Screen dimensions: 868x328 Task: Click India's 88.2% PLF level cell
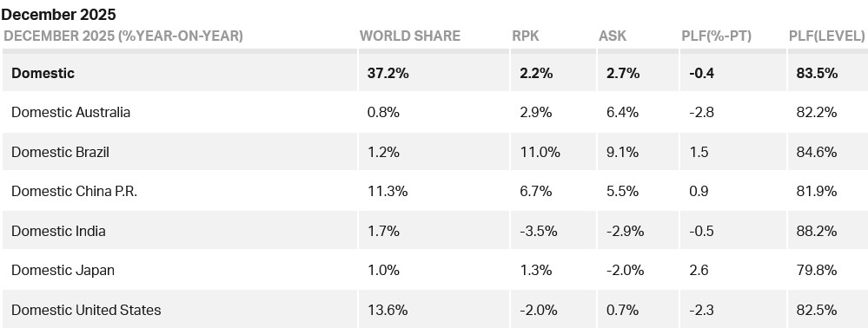[817, 231]
